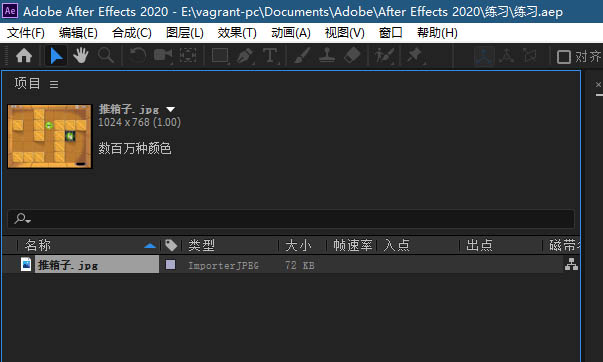Click the ImporterJPEG type cell
The height and width of the screenshot is (362, 603).
[x=223, y=265]
